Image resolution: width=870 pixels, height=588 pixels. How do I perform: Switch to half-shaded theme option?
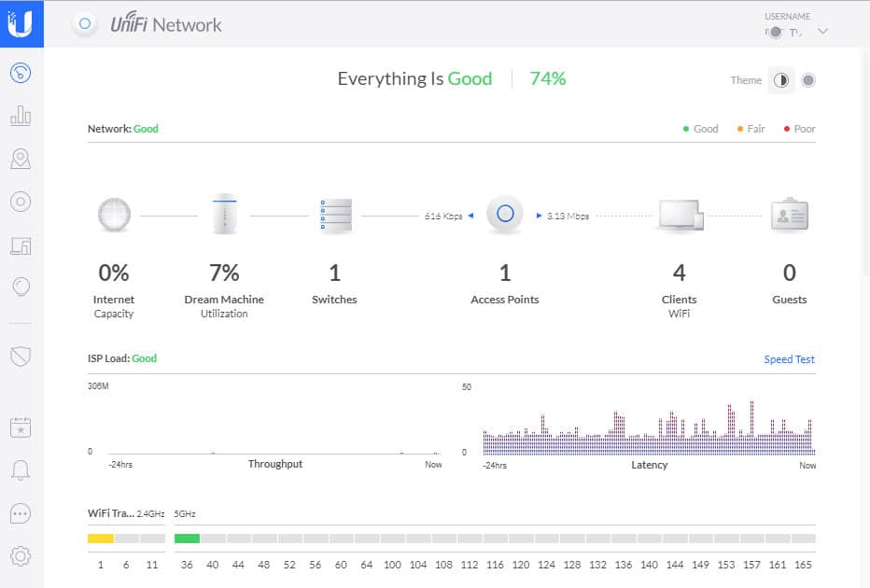[x=781, y=80]
